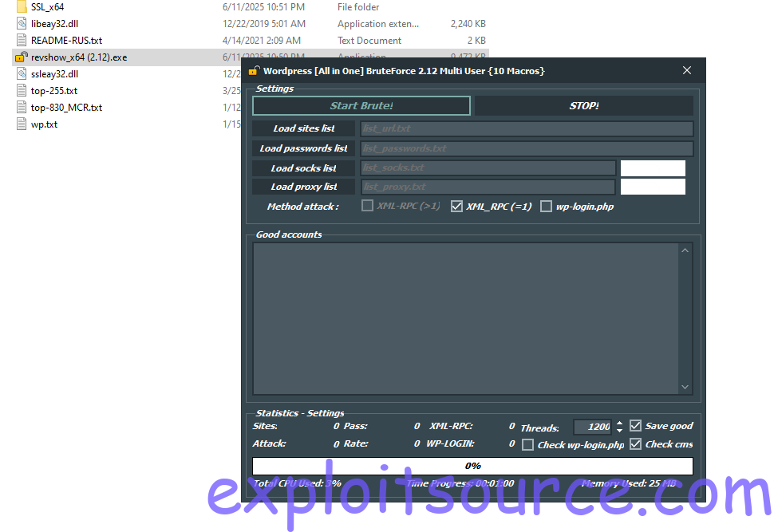The height and width of the screenshot is (532, 774).
Task: Click the 'Application exten...' type cell
Action: pos(378,24)
